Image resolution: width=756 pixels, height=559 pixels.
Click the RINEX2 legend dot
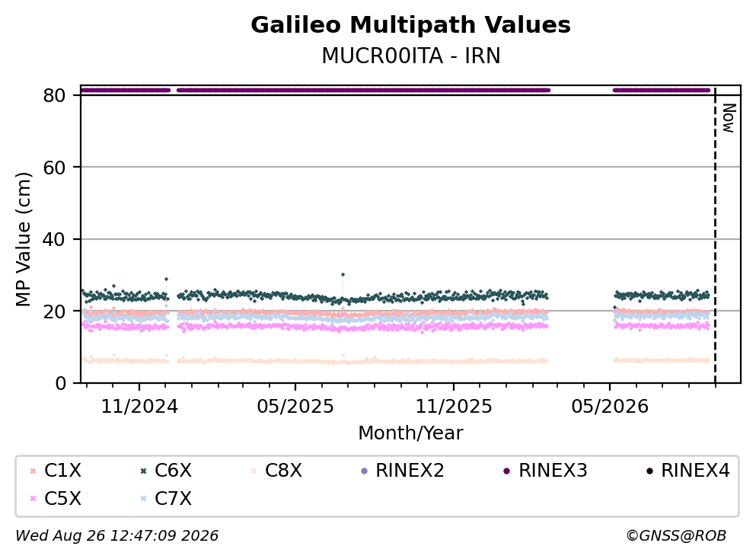[x=364, y=471]
